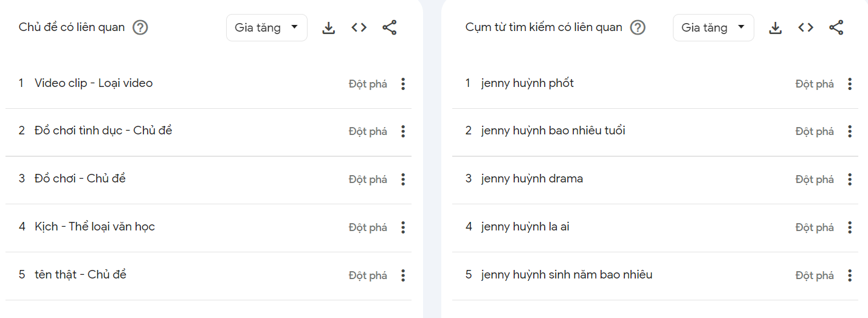
Task: Open Gia tăng dropdown in related topics
Action: tap(266, 28)
